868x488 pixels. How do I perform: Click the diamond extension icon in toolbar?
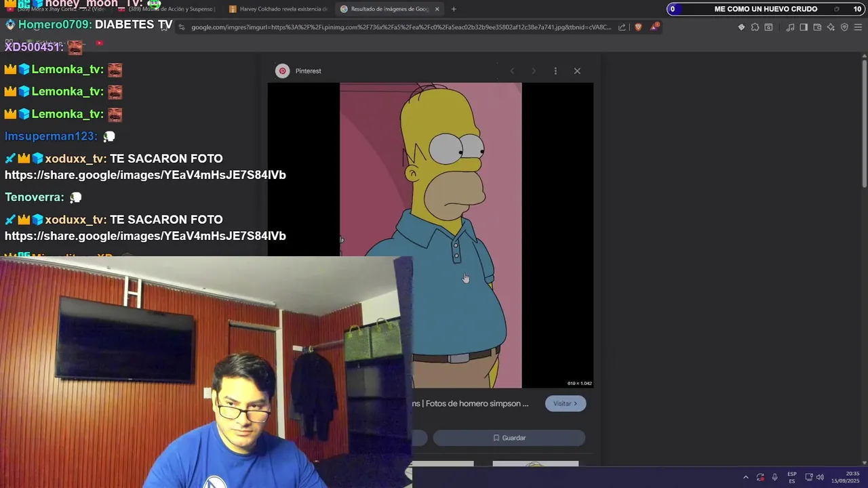pyautogui.click(x=741, y=27)
